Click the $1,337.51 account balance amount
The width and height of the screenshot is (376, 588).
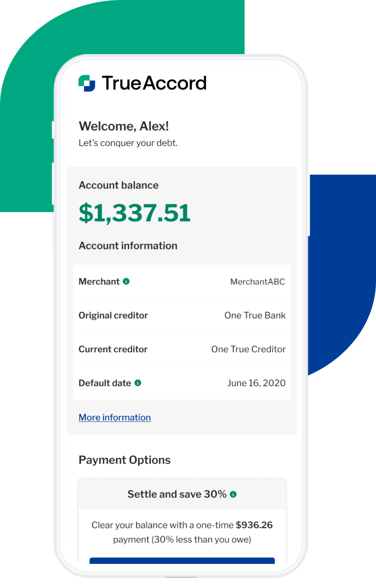pos(135,212)
